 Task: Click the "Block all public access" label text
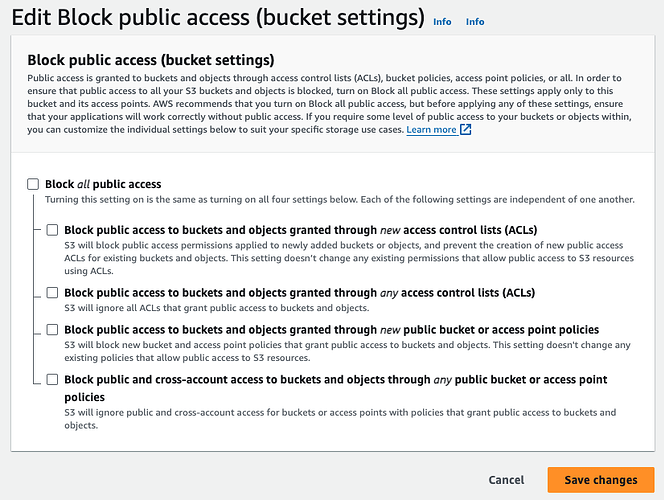coord(103,184)
